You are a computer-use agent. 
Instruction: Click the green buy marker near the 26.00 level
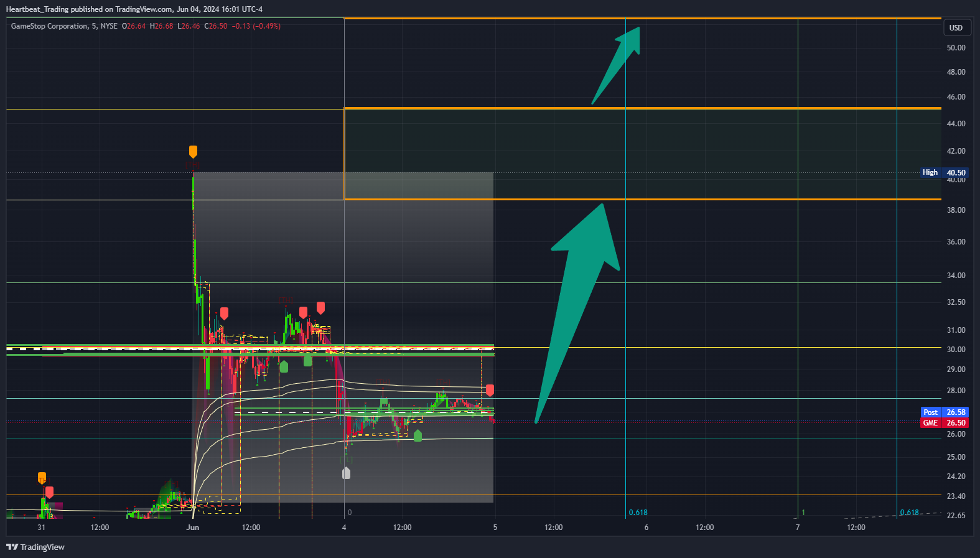(418, 435)
